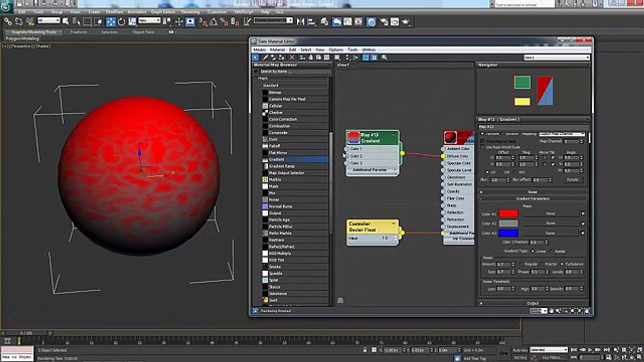Select the Pick Material from Object eyedropper

[265, 58]
